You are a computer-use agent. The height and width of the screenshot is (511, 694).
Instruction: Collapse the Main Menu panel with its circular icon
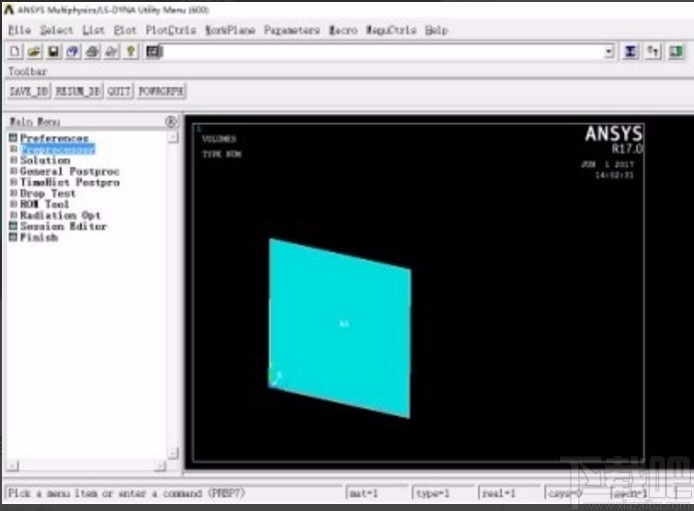(x=171, y=121)
